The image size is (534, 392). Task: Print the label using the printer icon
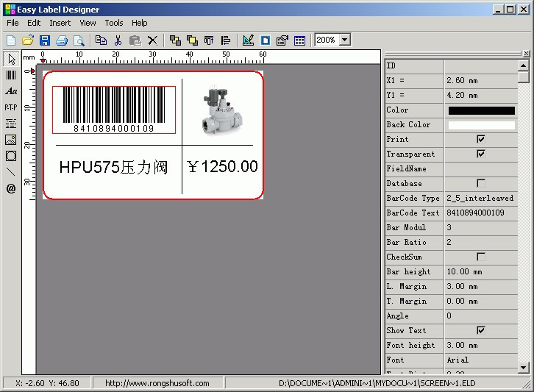(x=62, y=40)
